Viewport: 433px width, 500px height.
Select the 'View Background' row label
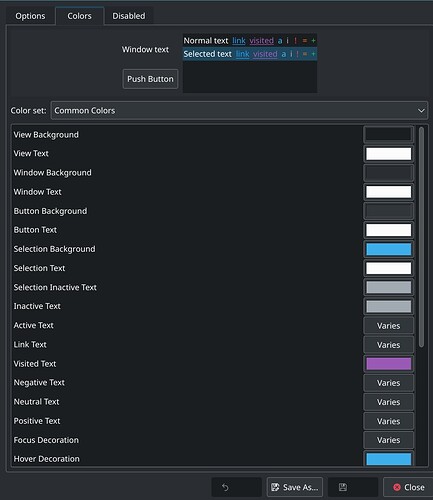tap(46, 135)
